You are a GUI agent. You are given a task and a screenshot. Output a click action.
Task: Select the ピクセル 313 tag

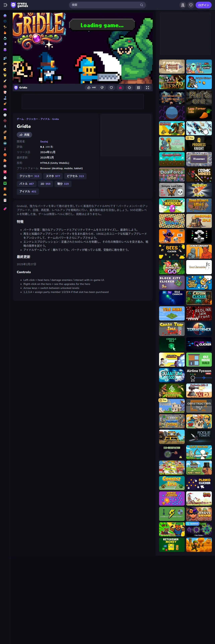tap(75, 176)
